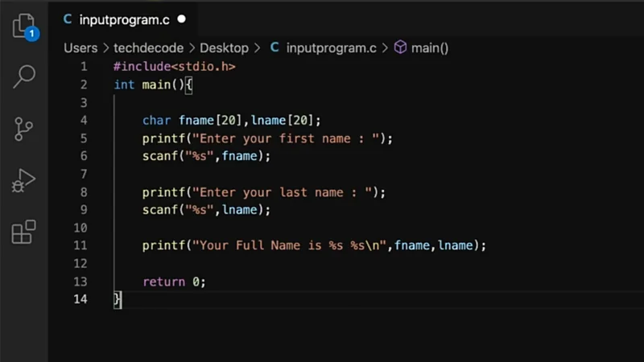Viewport: 644px width, 362px height.
Task: Open the Search view icon
Action: tap(23, 76)
